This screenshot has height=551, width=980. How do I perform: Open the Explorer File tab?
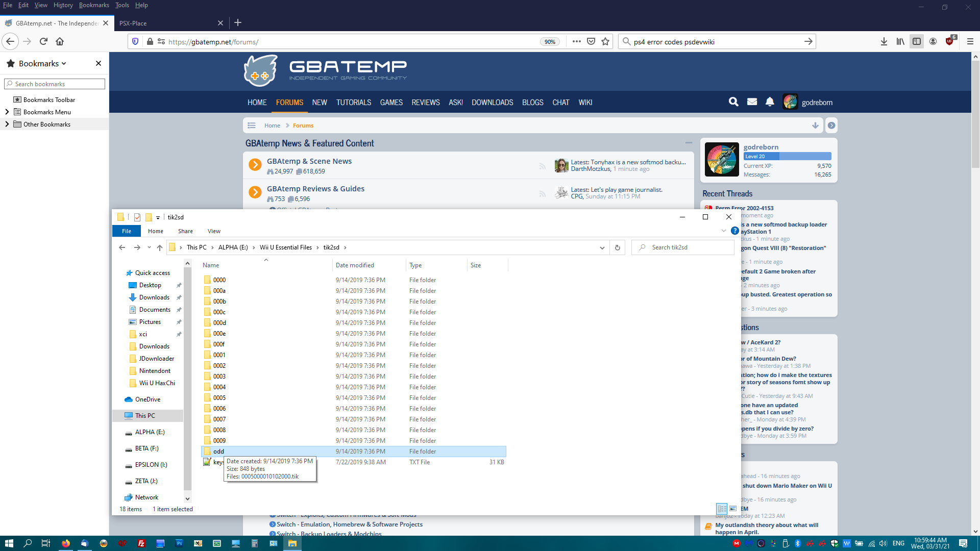click(127, 231)
